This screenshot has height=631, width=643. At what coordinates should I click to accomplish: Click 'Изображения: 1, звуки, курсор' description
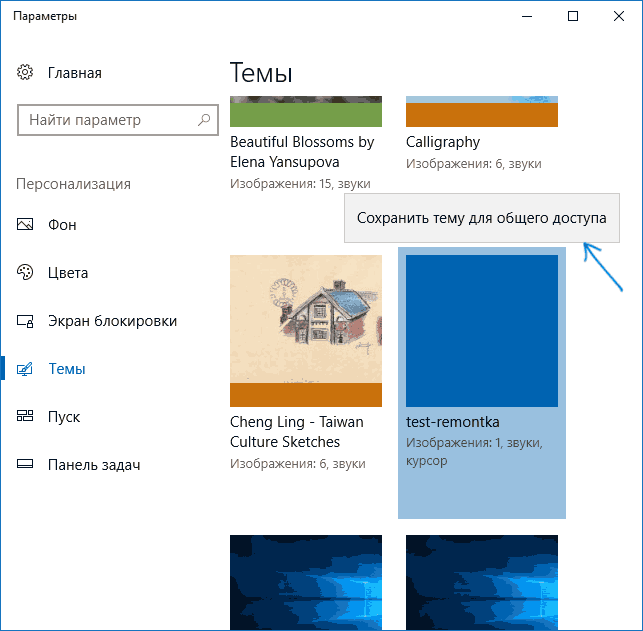pyautogui.click(x=474, y=451)
